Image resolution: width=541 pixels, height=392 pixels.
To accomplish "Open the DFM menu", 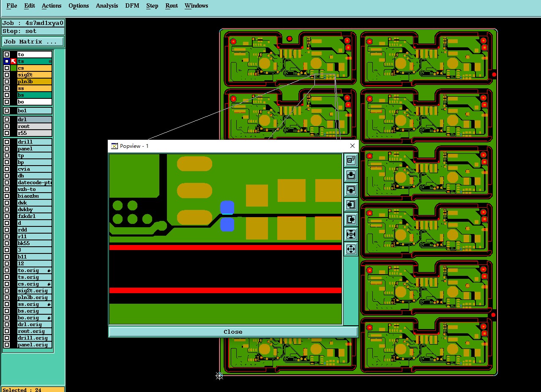I will (x=132, y=5).
